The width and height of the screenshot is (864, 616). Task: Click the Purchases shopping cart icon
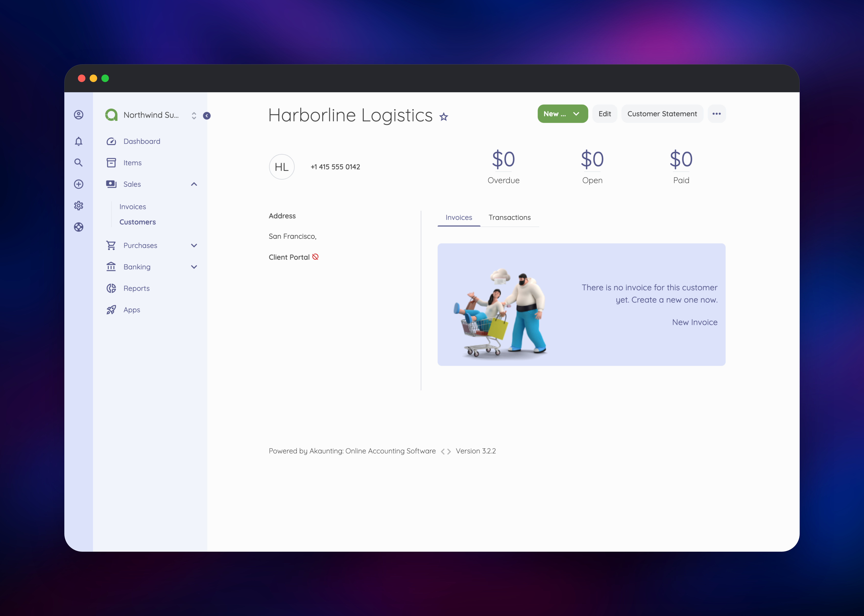point(111,245)
